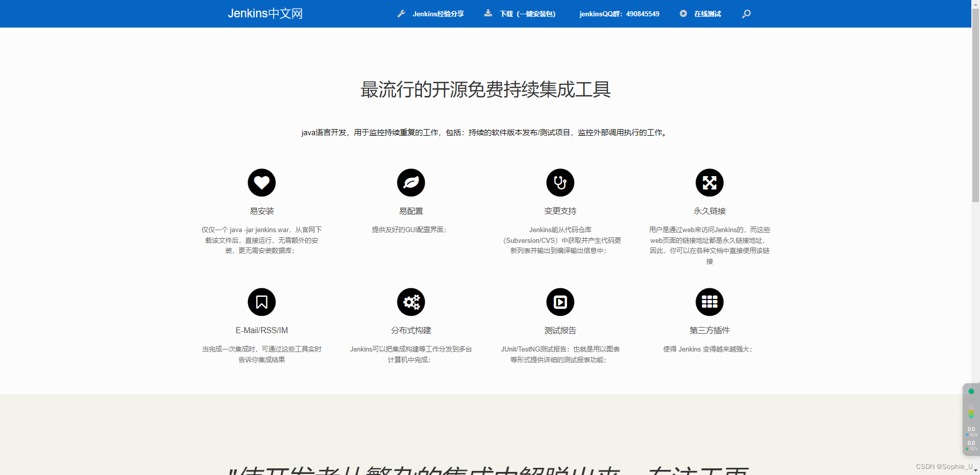This screenshot has width=980, height=475.
Task: Click the 在线测试 link
Action: coord(707,14)
